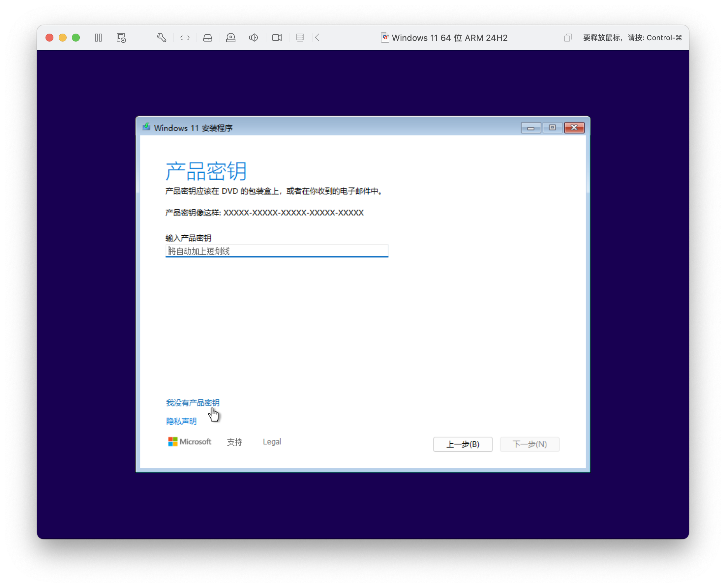Click the 下一步(N) next button
Image resolution: width=726 pixels, height=588 pixels.
[x=529, y=444]
